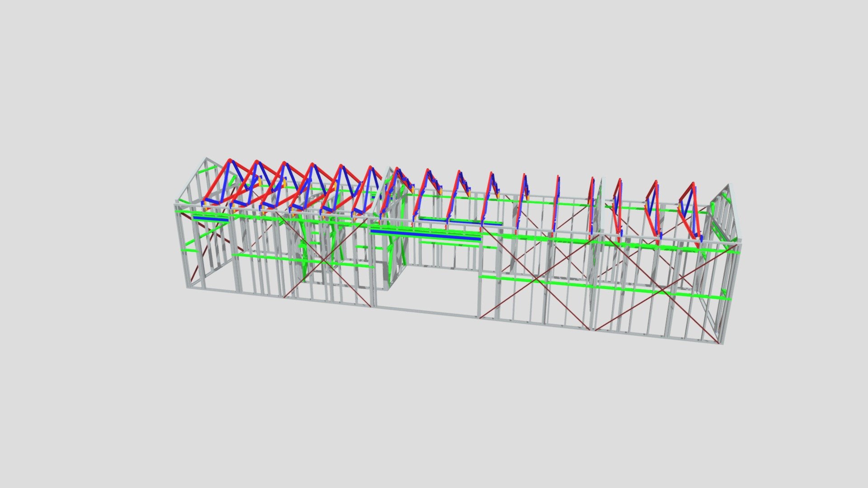Click the green horizontal rail on left front wall

point(303,261)
